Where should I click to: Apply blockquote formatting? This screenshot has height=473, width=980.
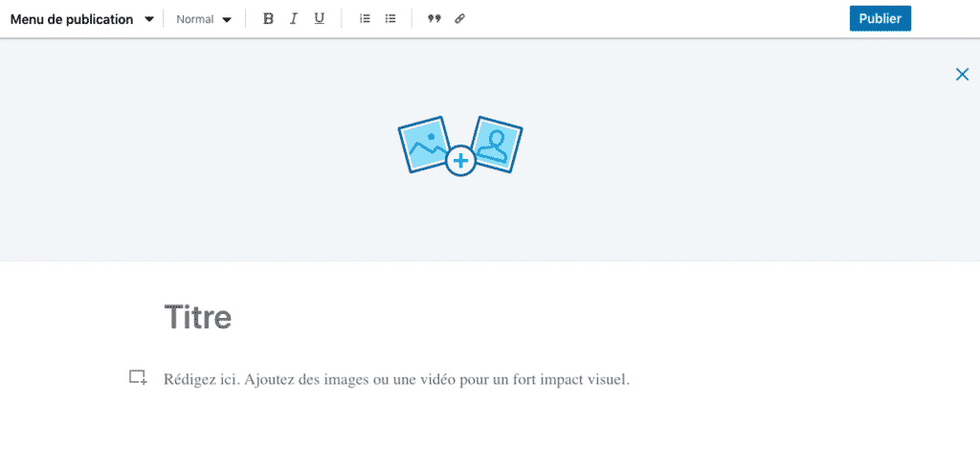(434, 19)
